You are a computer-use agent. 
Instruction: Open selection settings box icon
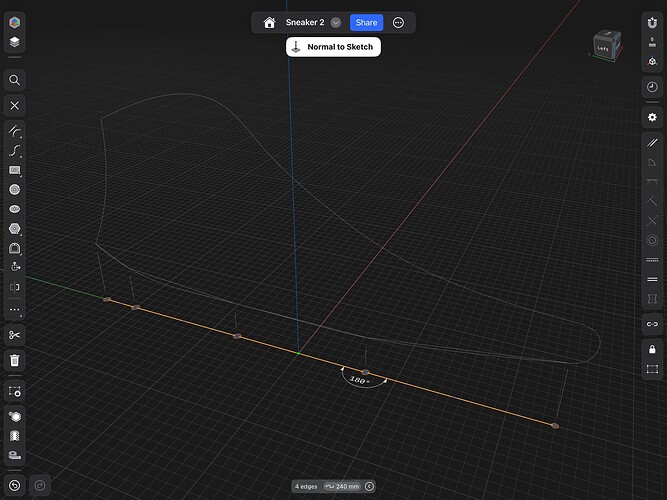click(x=14, y=391)
